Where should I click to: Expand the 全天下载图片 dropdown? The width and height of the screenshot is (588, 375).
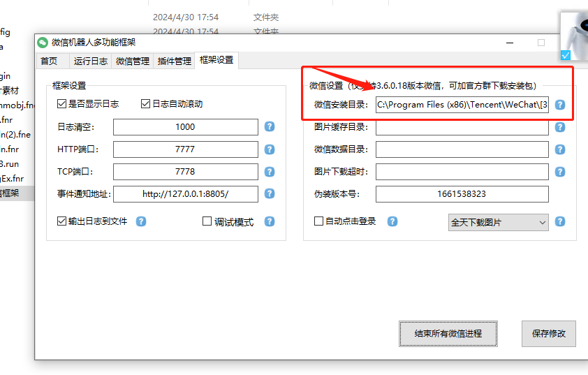click(x=499, y=222)
